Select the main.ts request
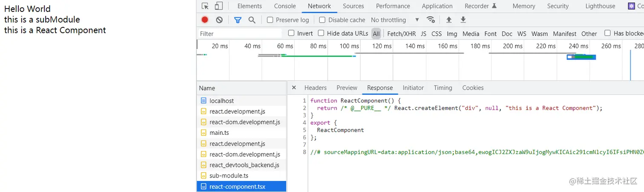 241,133
